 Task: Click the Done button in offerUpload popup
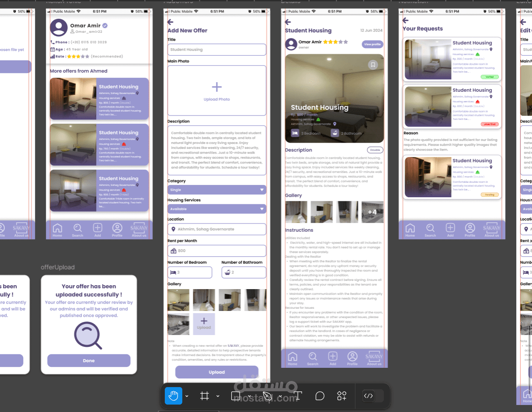89,360
